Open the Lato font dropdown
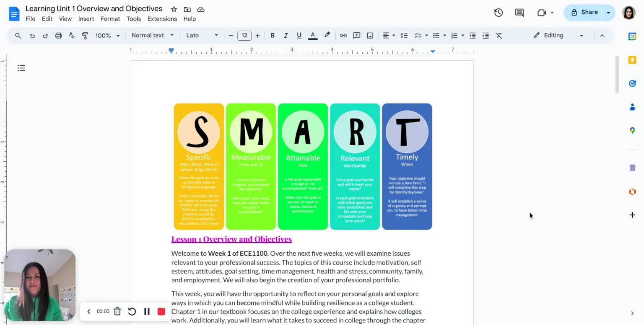This screenshot has width=644, height=325. pyautogui.click(x=202, y=36)
